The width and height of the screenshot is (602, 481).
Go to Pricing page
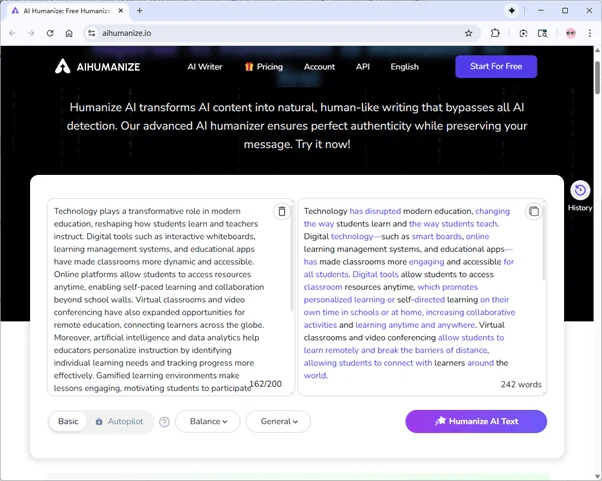263,67
